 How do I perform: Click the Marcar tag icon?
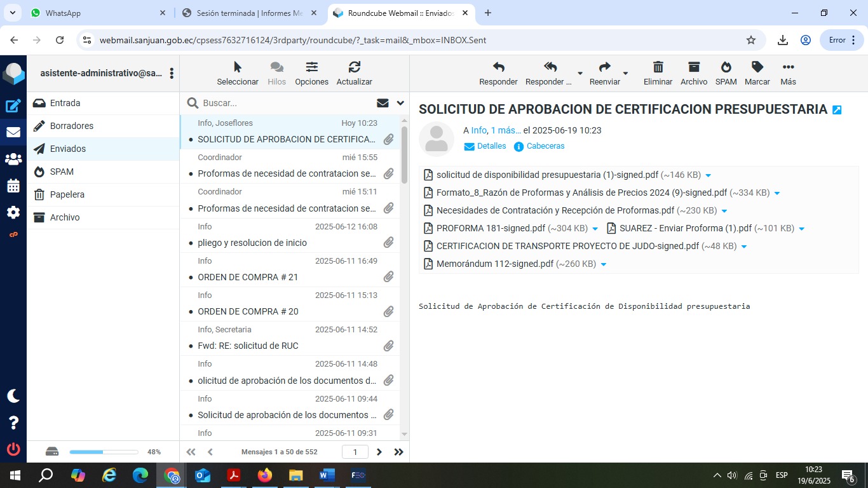pos(757,67)
